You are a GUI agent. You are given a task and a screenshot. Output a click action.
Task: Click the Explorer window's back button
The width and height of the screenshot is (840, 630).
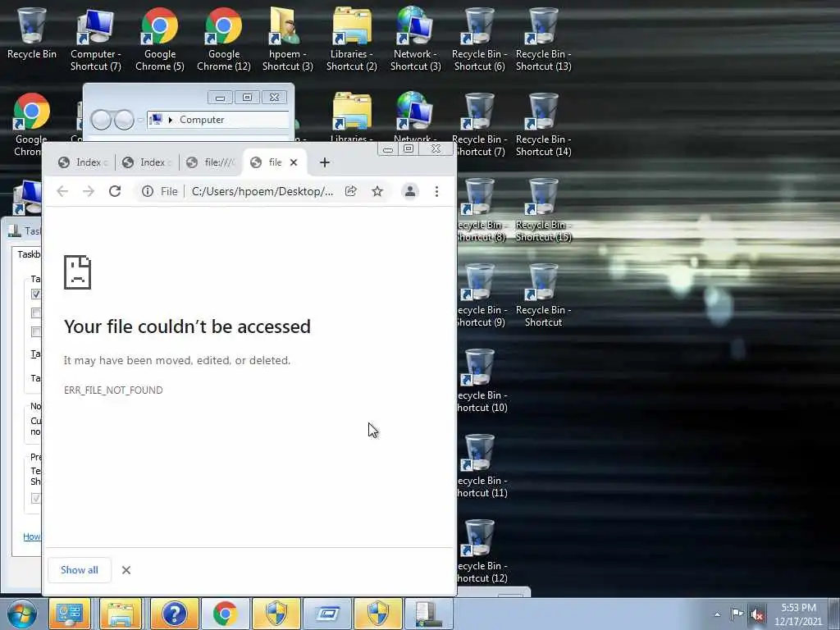coord(101,120)
